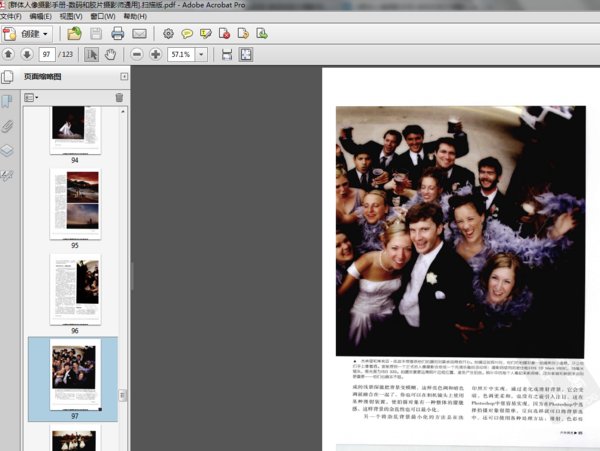Click the zoom percentage field 57.1%
Viewport: 600px width, 451px height.
(x=181, y=54)
